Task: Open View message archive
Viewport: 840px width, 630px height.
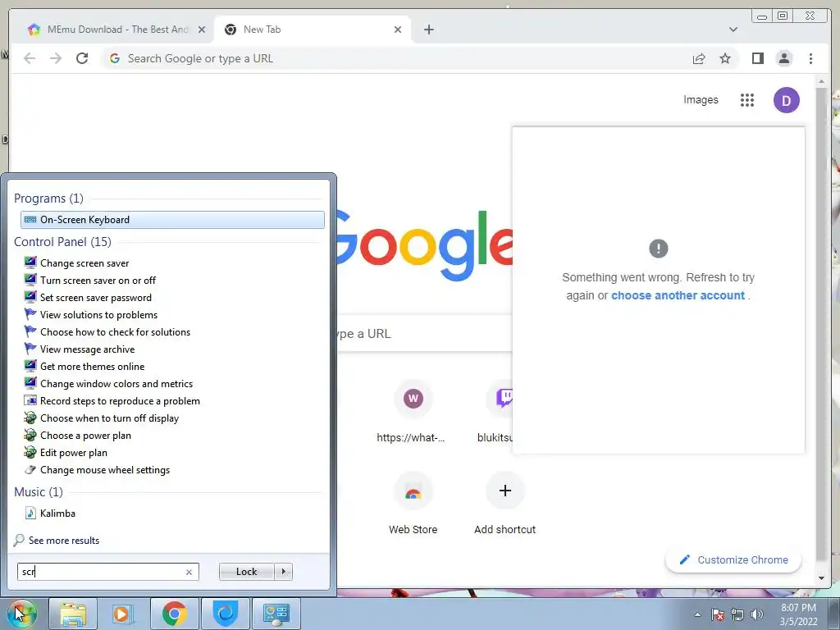Action: pos(87,349)
